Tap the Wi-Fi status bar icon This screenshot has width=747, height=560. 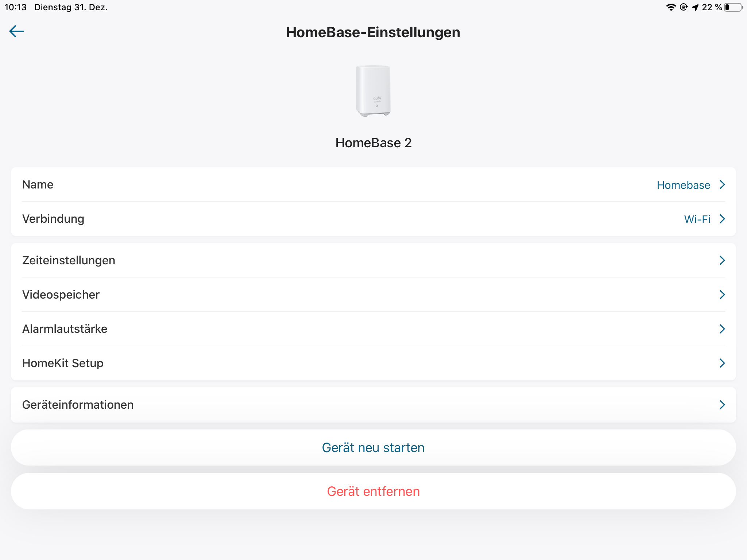(670, 7)
